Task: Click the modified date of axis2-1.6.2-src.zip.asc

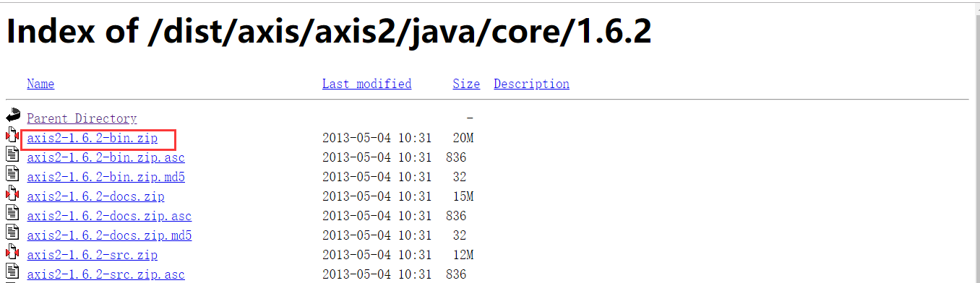Action: point(377,274)
